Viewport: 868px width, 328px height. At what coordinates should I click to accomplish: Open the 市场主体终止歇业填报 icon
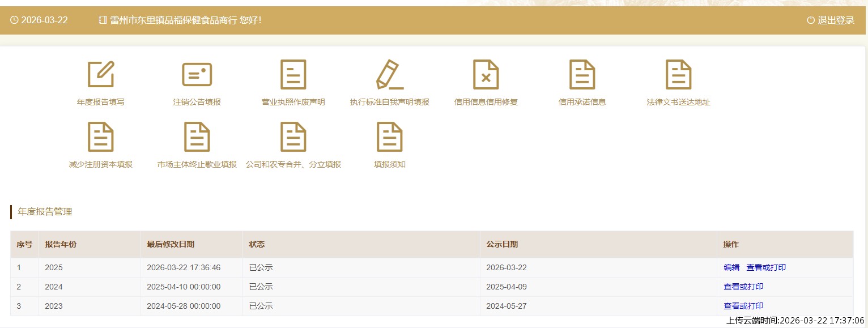click(197, 137)
